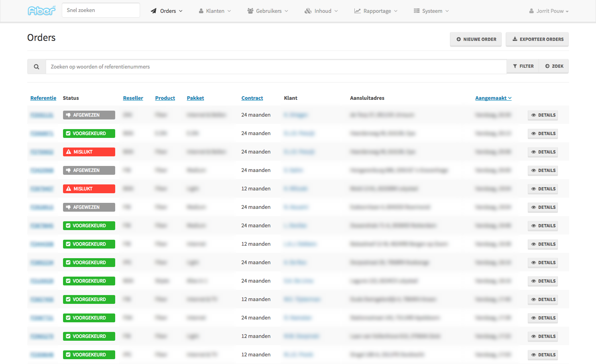Expand the Inhoud dropdown

(x=321, y=11)
